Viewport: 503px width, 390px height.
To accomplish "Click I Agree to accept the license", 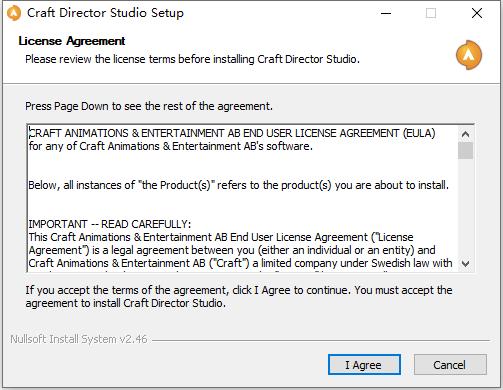I will coord(364,365).
